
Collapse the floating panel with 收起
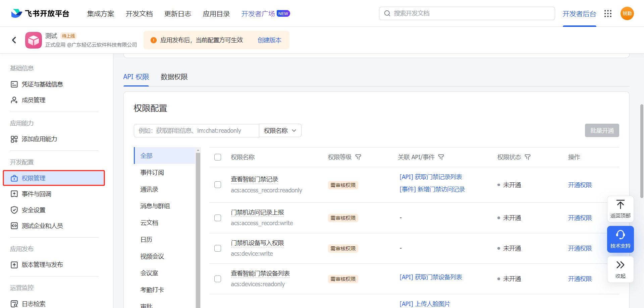click(x=620, y=269)
